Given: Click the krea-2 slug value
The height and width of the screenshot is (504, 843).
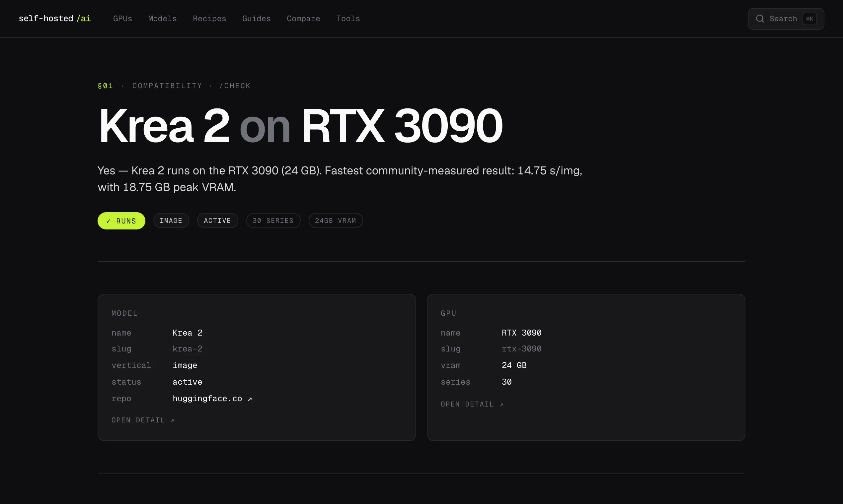Looking at the screenshot, I should point(187,348).
